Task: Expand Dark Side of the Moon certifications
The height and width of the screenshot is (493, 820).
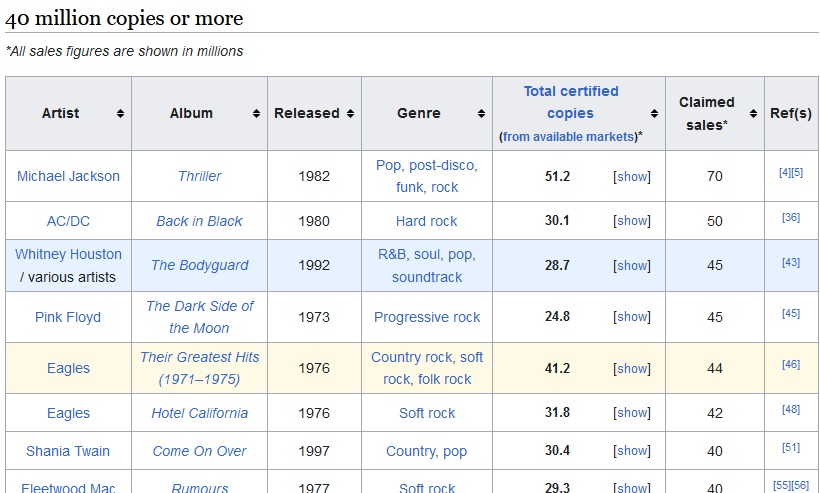Action: click(632, 317)
